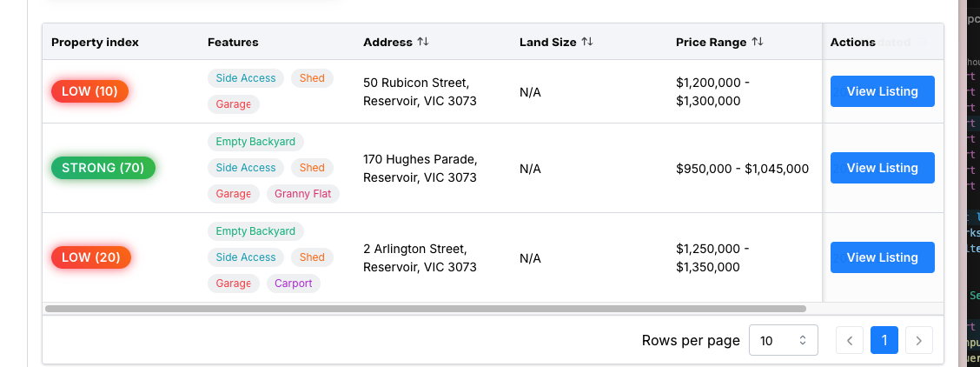
Task: Click the Land Size sort icon
Action: tap(587, 42)
